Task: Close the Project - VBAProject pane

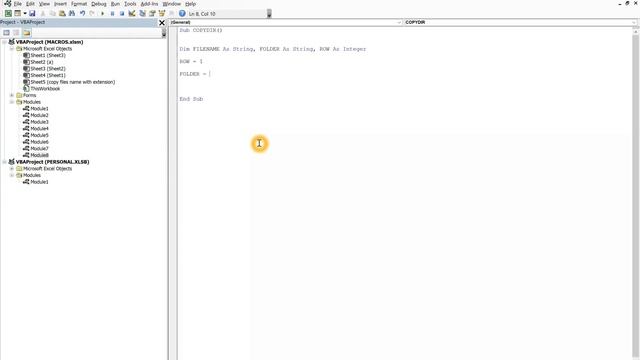Action: [162, 23]
